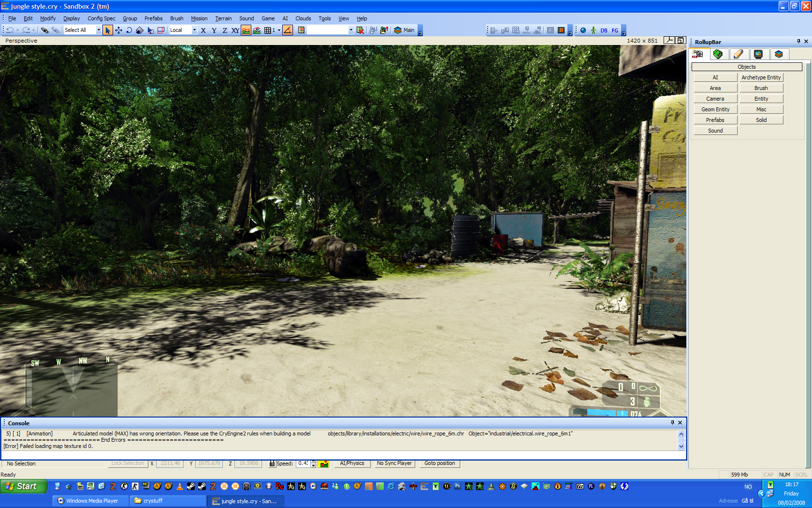
Task: Click the blue sphere material icon
Action: (x=583, y=30)
